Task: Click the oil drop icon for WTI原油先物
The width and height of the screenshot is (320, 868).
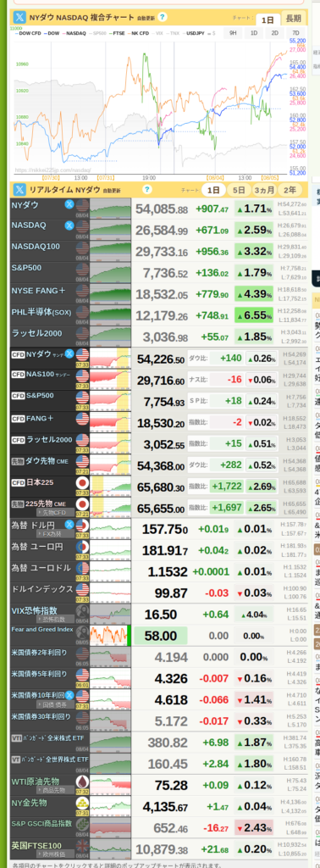Action: [x=82, y=782]
